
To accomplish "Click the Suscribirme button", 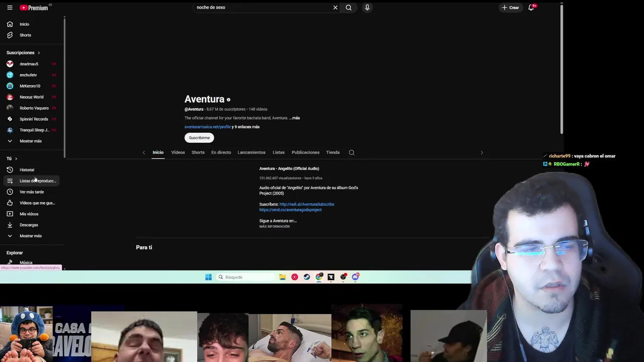I will (x=199, y=138).
